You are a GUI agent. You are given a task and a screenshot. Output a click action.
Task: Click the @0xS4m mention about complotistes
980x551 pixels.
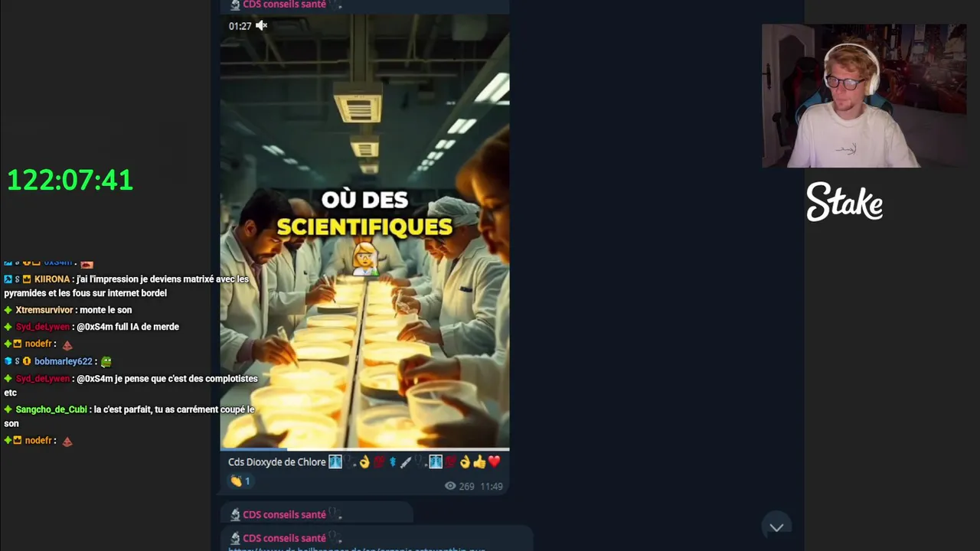click(x=95, y=379)
